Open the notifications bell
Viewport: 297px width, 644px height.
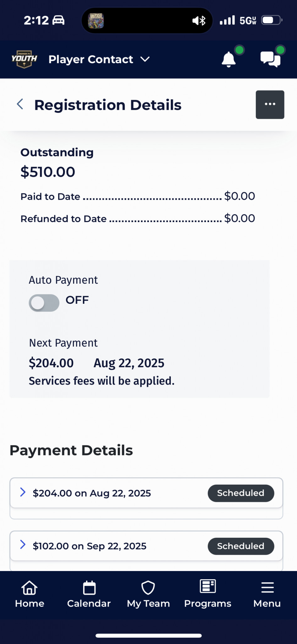click(x=229, y=59)
